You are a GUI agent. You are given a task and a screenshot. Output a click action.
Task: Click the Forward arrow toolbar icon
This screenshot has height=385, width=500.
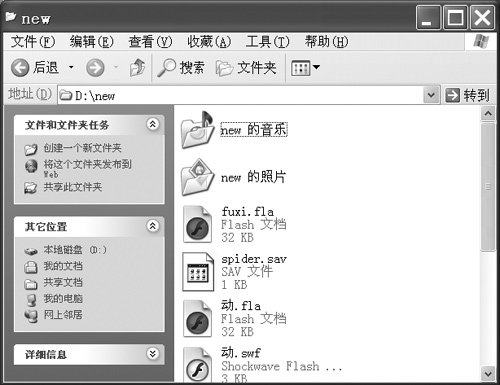(95, 68)
